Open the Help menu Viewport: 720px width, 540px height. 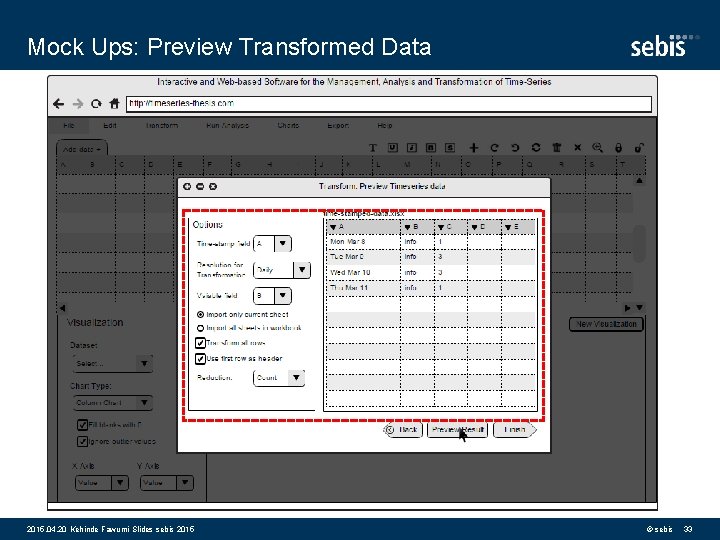point(385,125)
